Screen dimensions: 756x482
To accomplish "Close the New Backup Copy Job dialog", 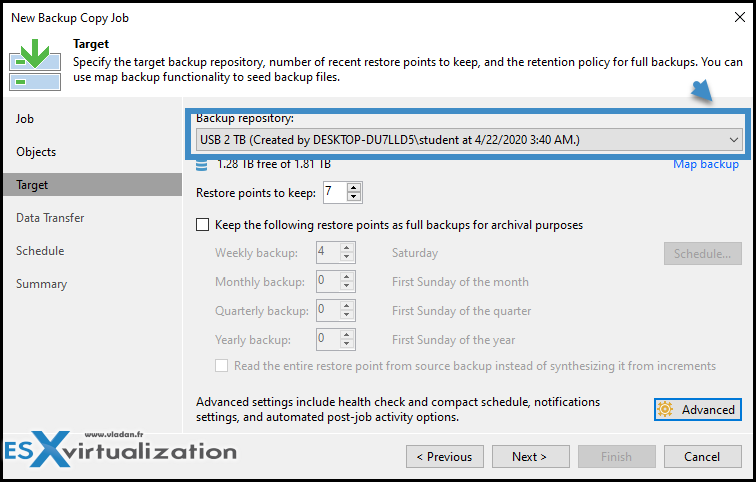I will pyautogui.click(x=740, y=17).
